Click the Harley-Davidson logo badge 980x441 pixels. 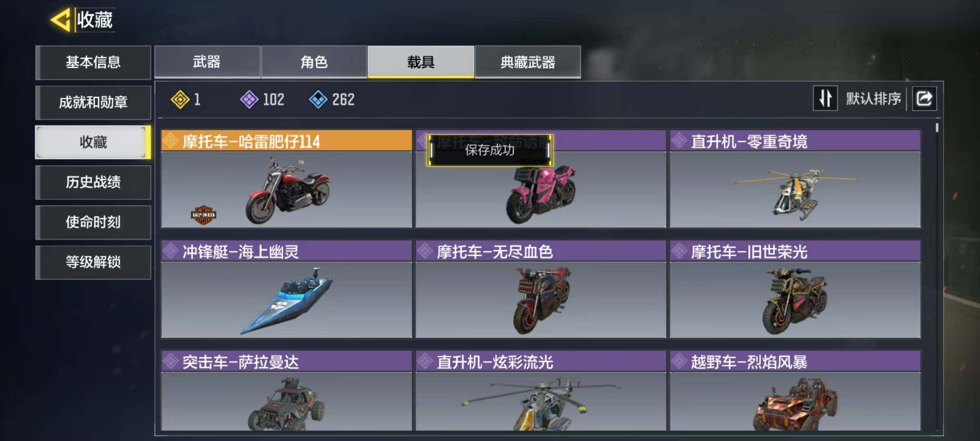(x=203, y=215)
